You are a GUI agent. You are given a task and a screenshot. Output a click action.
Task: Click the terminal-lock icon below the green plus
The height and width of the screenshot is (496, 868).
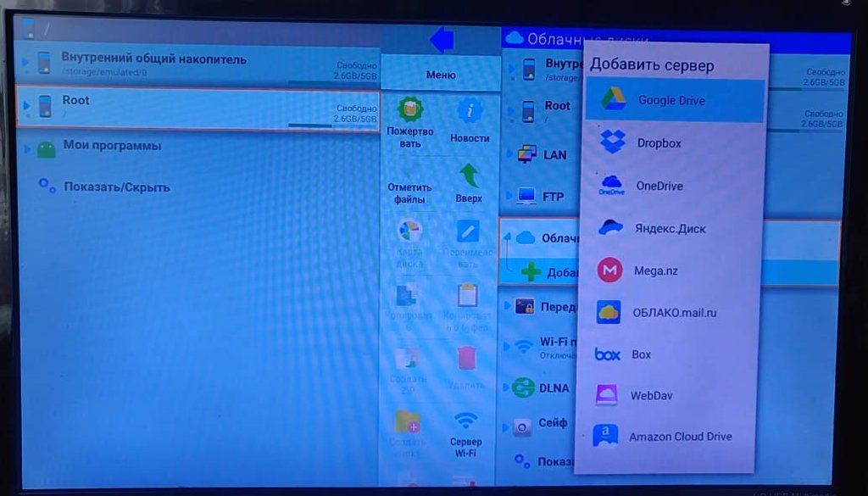pos(524,306)
